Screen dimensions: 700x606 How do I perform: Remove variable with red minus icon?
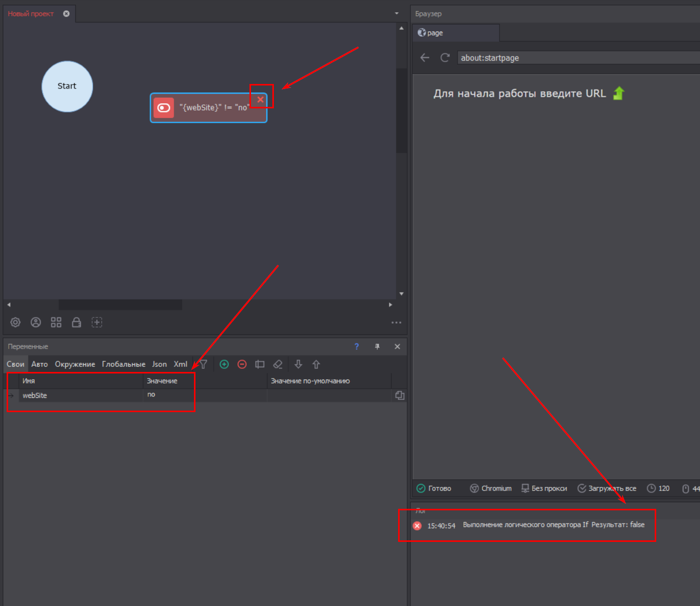[242, 364]
